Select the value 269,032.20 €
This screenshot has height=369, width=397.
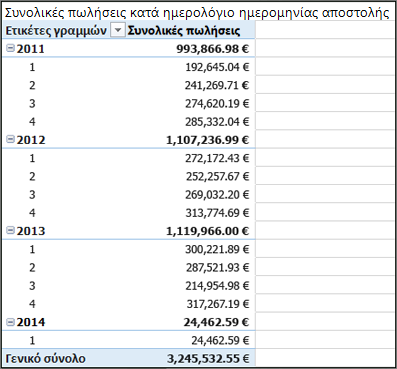coord(217,194)
